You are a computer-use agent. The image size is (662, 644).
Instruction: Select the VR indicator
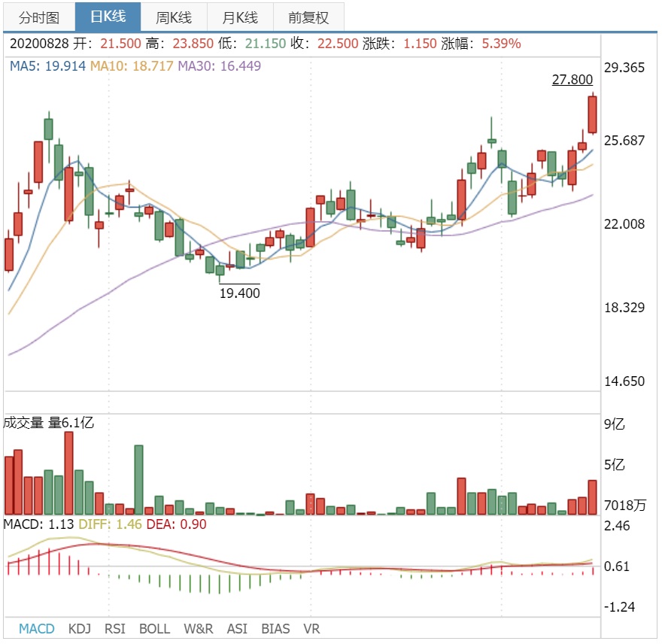(311, 629)
